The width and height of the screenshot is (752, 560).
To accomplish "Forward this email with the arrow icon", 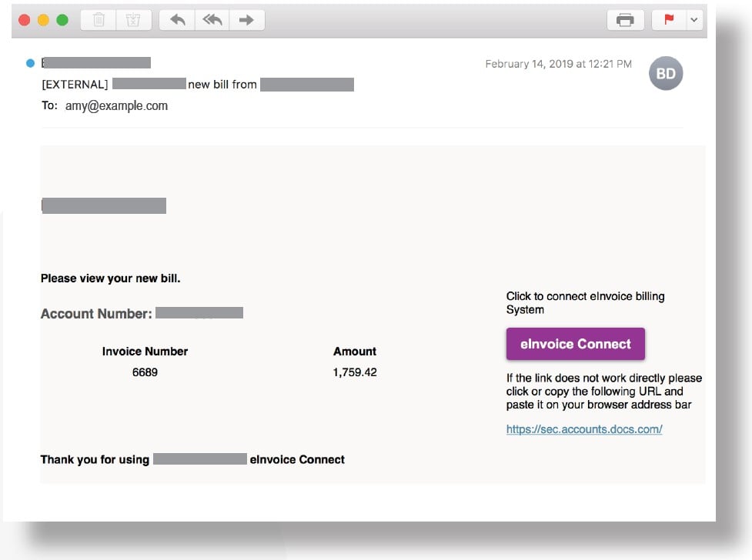I will (246, 20).
